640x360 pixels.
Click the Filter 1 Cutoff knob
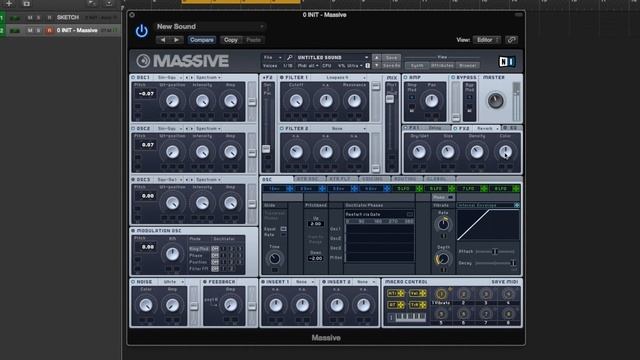click(x=296, y=101)
